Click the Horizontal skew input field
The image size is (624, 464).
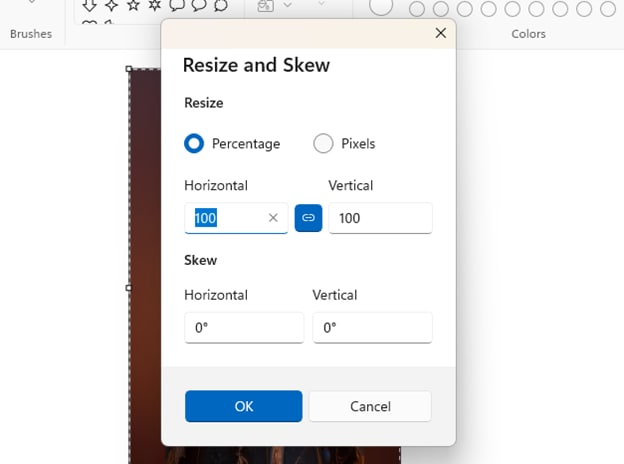click(244, 327)
